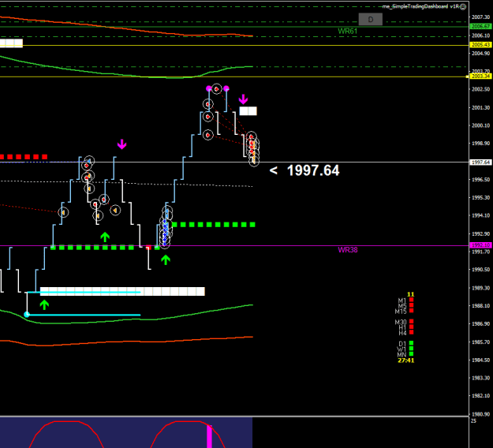This screenshot has width=493, height=448.
Task: Click the small white box beside the top magenta arrow
Action: click(248, 111)
